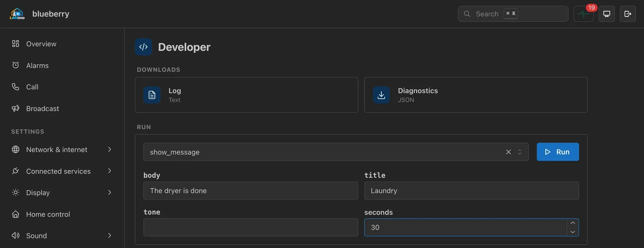Image resolution: width=644 pixels, height=248 pixels.
Task: Click the search magnifier icon
Action: 467,14
